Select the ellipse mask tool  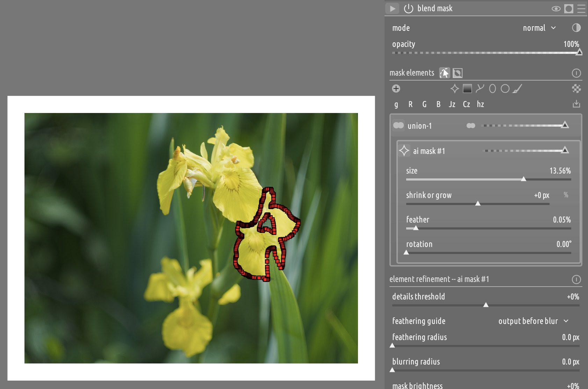click(493, 89)
